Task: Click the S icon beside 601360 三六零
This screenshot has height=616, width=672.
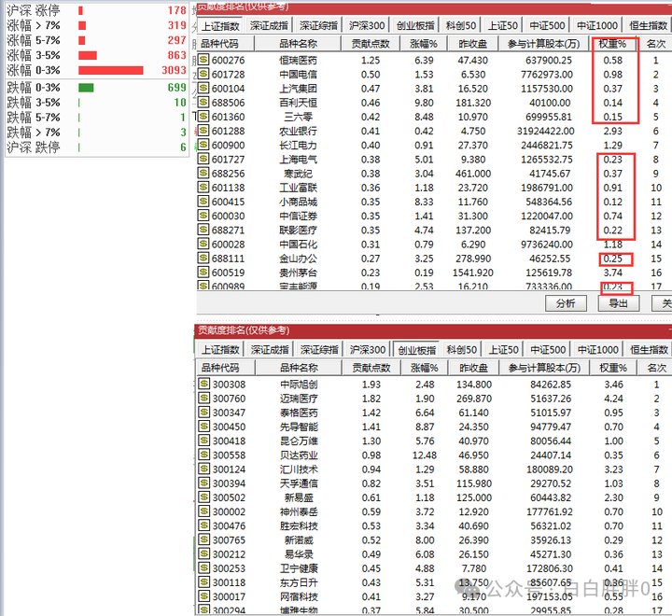Action: click(x=203, y=116)
